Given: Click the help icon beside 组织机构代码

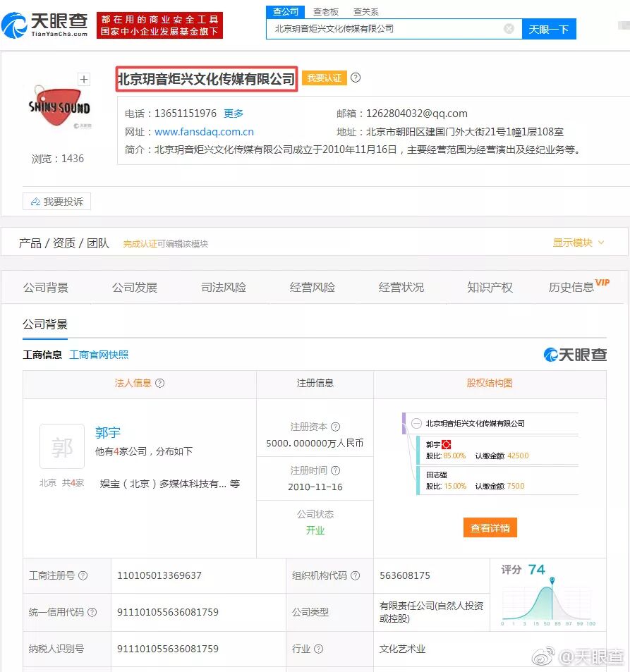Looking at the screenshot, I should 355,575.
